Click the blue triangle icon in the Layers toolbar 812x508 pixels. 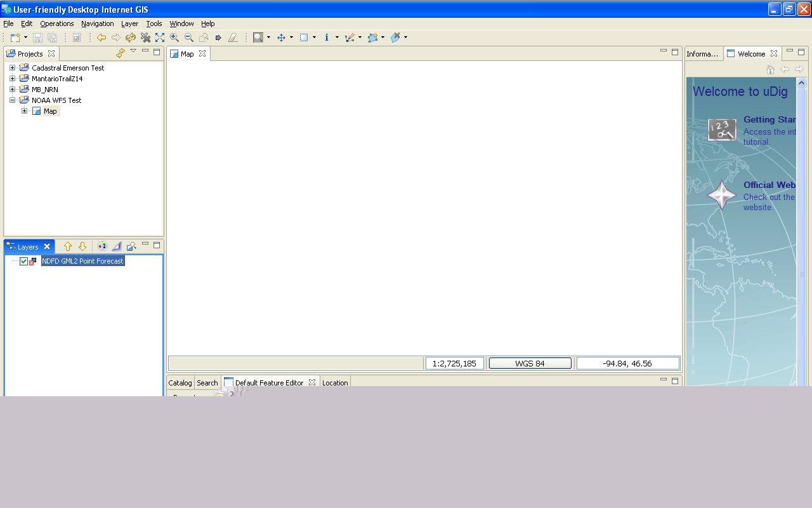click(117, 246)
